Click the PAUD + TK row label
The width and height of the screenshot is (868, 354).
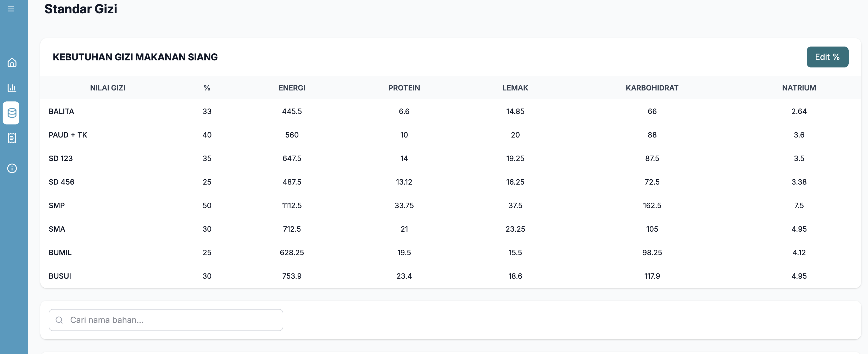tap(68, 135)
